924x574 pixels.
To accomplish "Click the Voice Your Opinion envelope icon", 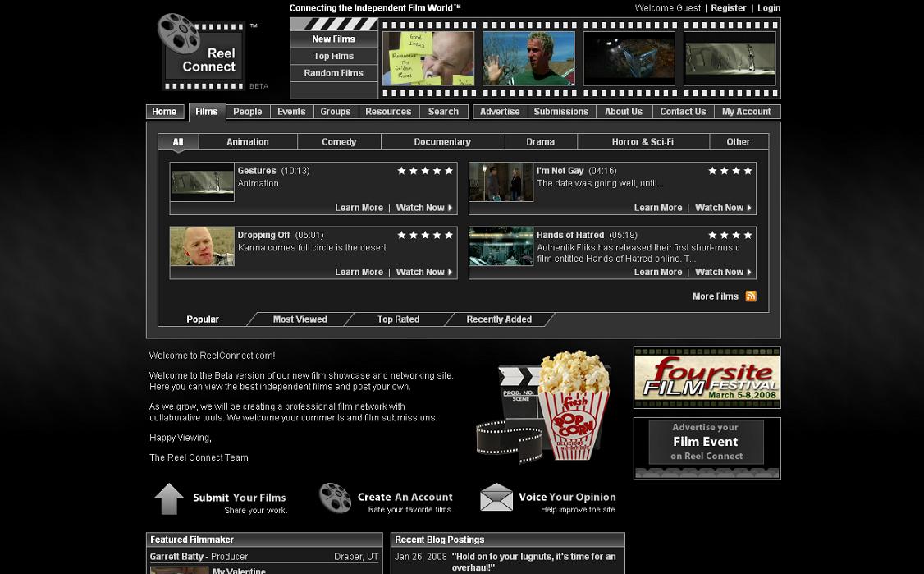I will tap(496, 498).
